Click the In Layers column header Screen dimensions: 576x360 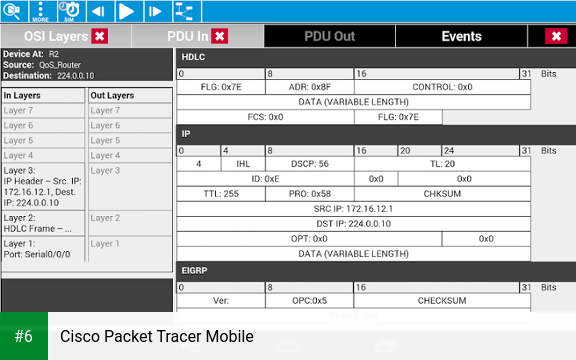(43, 95)
